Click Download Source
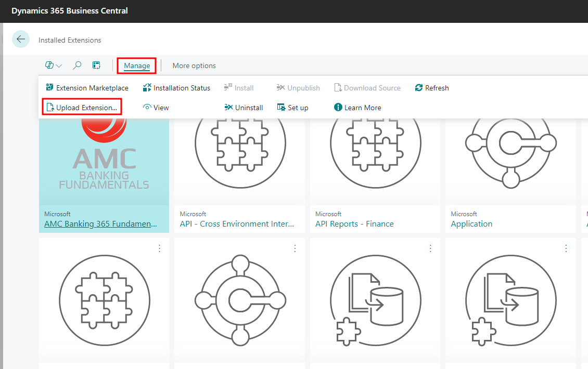 point(367,88)
